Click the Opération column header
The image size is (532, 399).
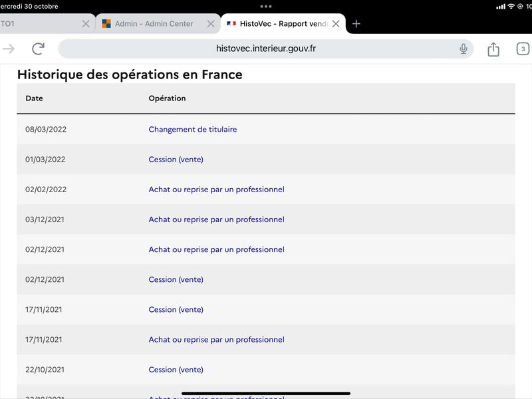[x=167, y=98]
